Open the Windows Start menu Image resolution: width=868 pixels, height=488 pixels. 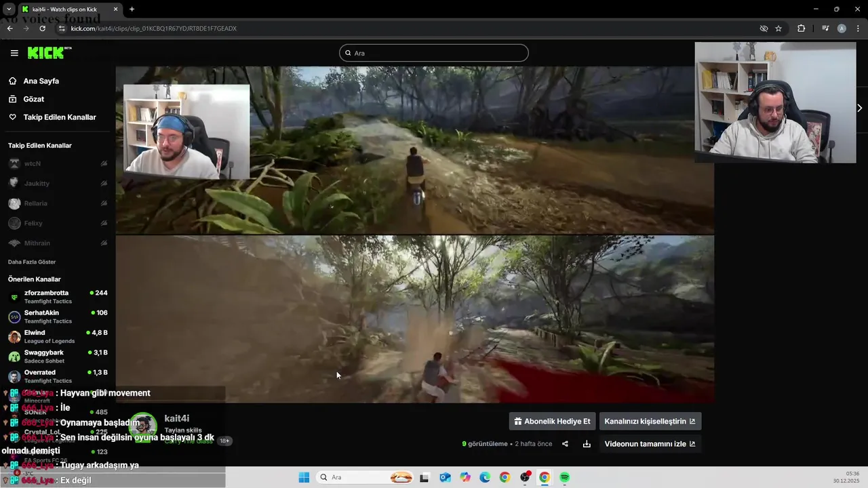304,477
